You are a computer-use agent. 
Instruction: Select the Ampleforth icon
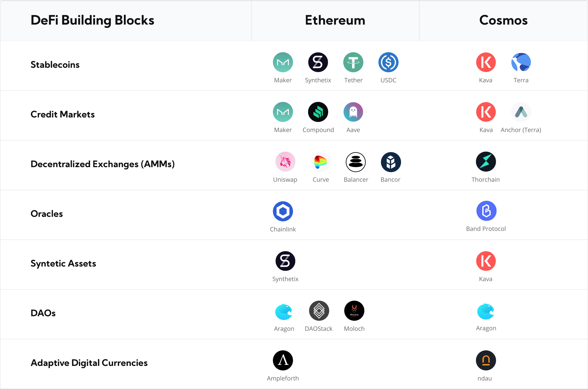tap(283, 360)
